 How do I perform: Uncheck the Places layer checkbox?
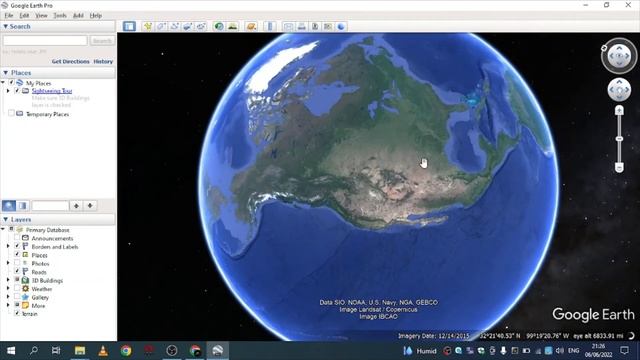(17, 255)
